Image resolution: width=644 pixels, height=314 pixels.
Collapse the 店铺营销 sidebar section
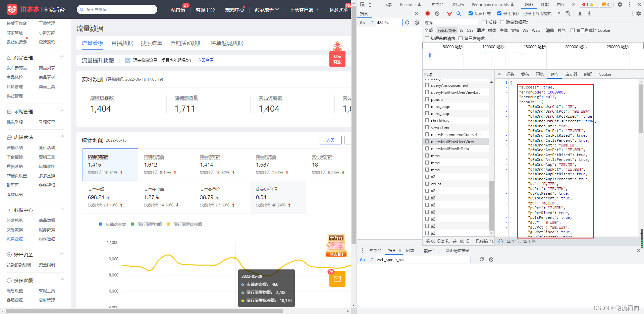pyautogui.click(x=62, y=136)
